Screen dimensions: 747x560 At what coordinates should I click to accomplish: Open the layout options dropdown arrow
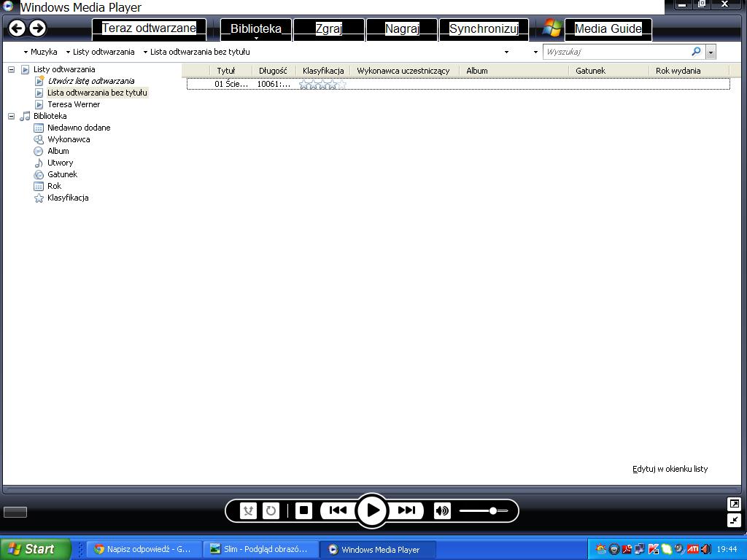click(506, 52)
